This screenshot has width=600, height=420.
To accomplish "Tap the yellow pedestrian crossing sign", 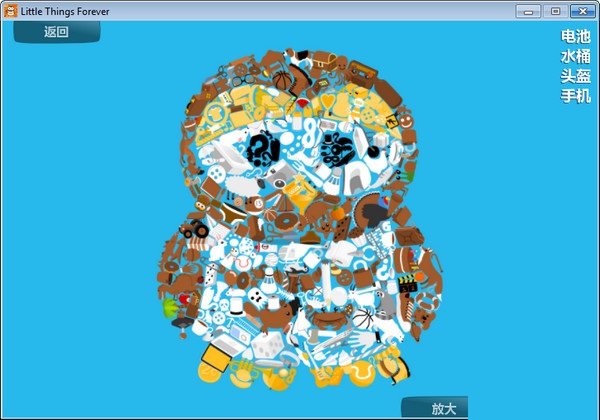I will (391, 122).
